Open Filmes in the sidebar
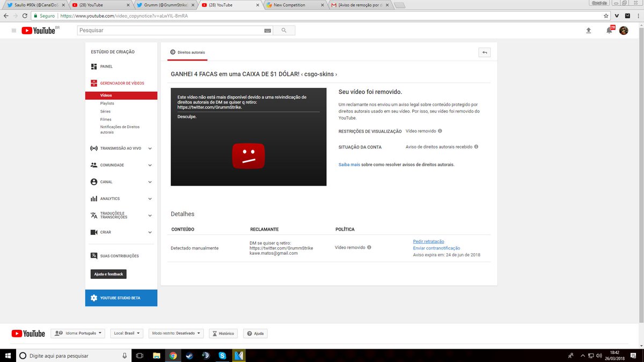This screenshot has width=644, height=362. point(106,119)
